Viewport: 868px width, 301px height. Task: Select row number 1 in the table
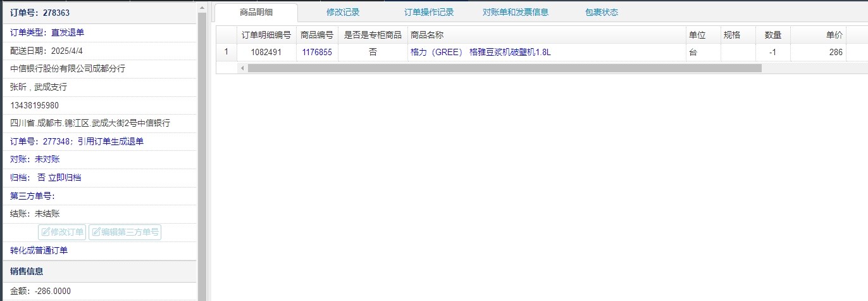coord(226,53)
